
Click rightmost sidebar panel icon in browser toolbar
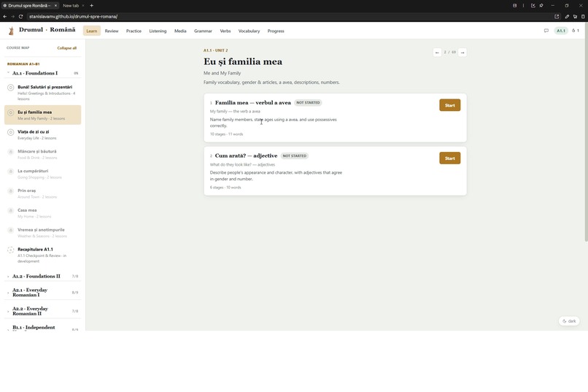pos(583,17)
